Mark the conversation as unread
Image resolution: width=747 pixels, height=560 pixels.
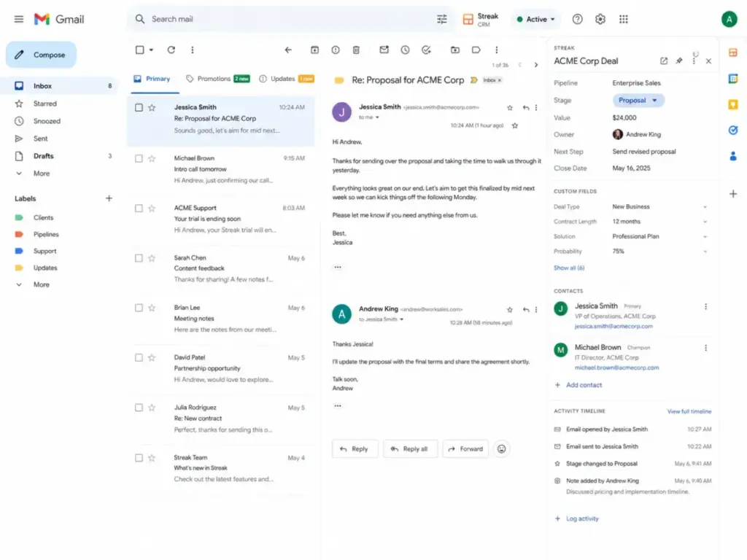click(x=384, y=50)
